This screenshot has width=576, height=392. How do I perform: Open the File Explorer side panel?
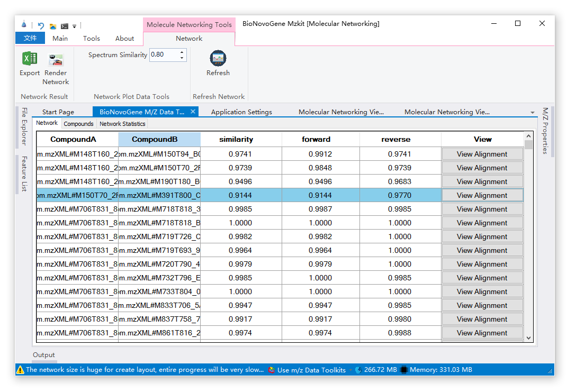(x=24, y=126)
